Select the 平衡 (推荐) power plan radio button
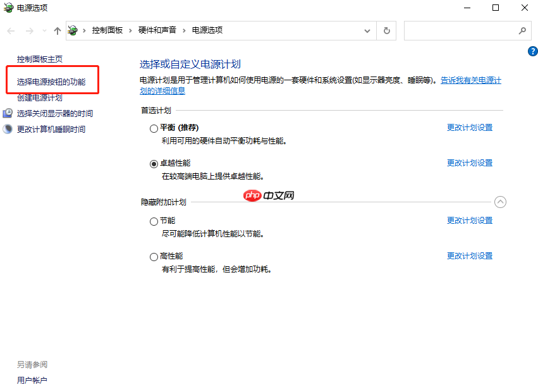 pos(154,127)
